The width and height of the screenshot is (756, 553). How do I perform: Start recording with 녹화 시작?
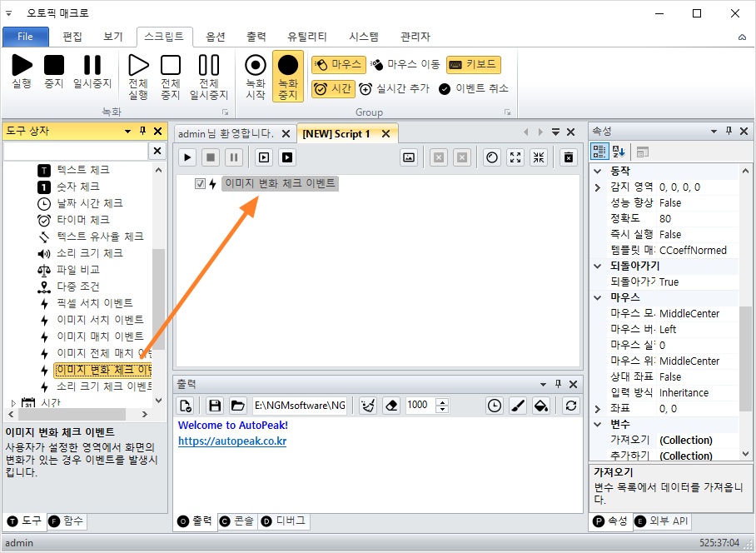point(256,76)
